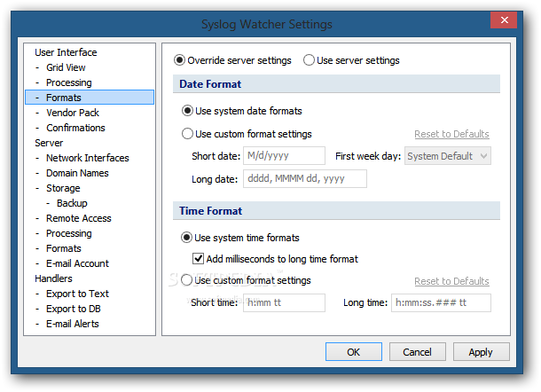
Task: Open Remote Access settings
Action: [79, 218]
